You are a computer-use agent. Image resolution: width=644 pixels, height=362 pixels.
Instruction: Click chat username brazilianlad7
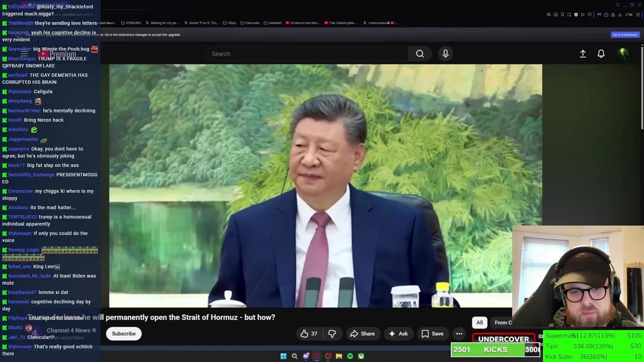click(22, 292)
